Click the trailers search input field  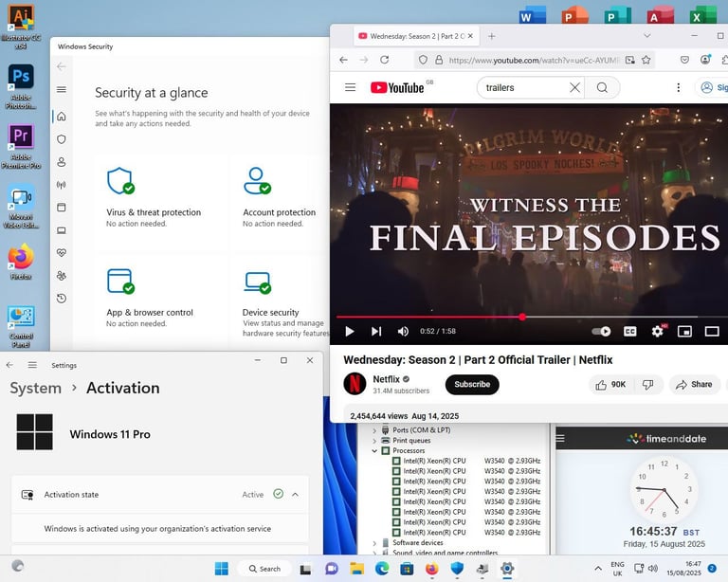click(524, 87)
